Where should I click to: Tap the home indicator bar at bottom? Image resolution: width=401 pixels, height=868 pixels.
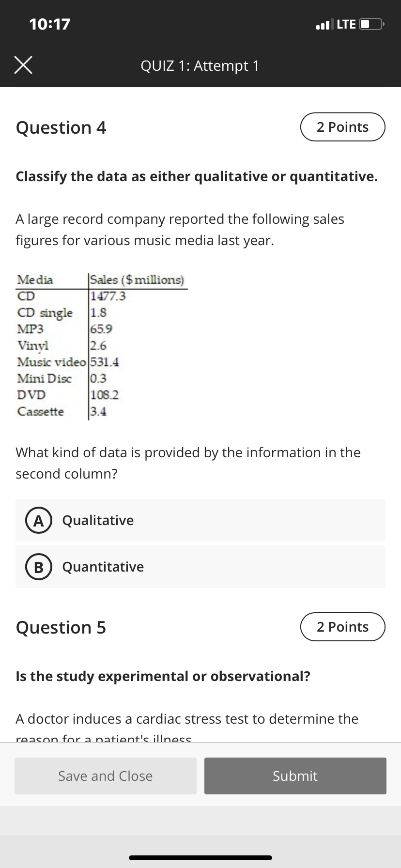200,857
